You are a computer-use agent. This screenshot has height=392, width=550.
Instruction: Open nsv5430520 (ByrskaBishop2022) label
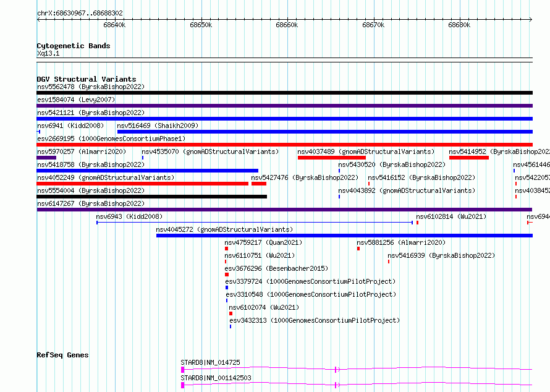pos(392,164)
